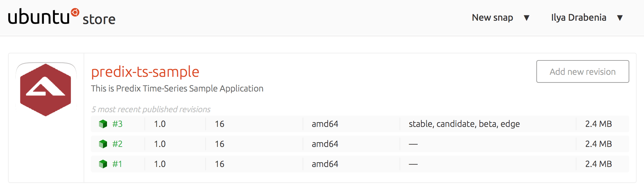Open revision #2 link
Viewport: 644px width, 191px height.
(117, 144)
